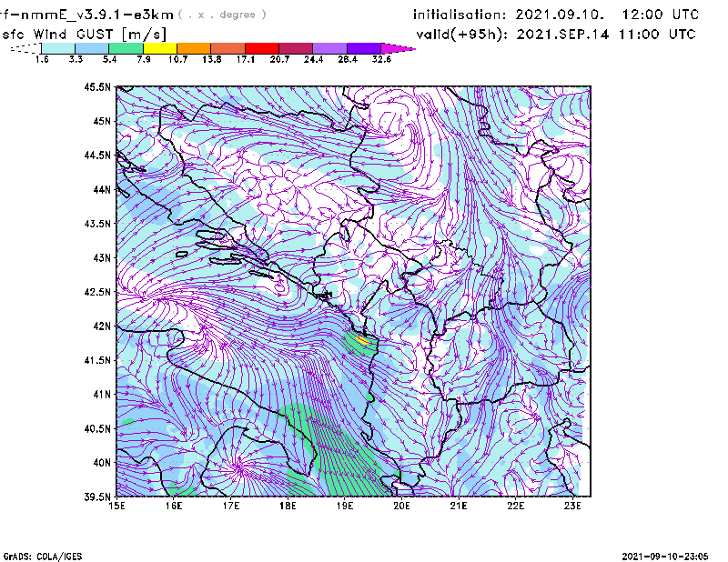The width and height of the screenshot is (728, 562).
Task: Click the longitude label 23E
Action: click(572, 506)
